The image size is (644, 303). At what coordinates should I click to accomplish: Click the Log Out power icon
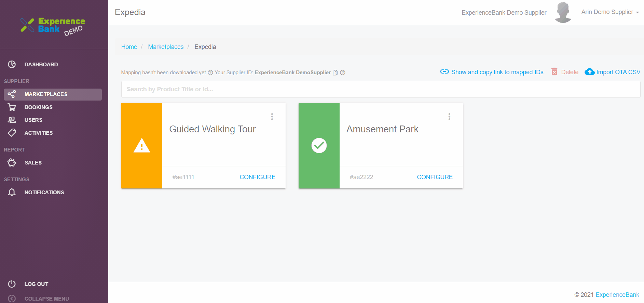click(x=12, y=284)
